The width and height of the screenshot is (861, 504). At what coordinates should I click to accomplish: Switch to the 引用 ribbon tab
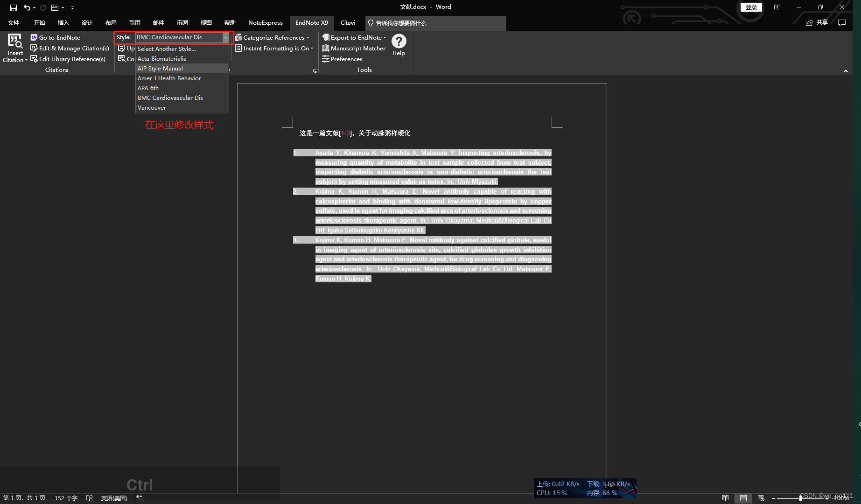coord(135,22)
